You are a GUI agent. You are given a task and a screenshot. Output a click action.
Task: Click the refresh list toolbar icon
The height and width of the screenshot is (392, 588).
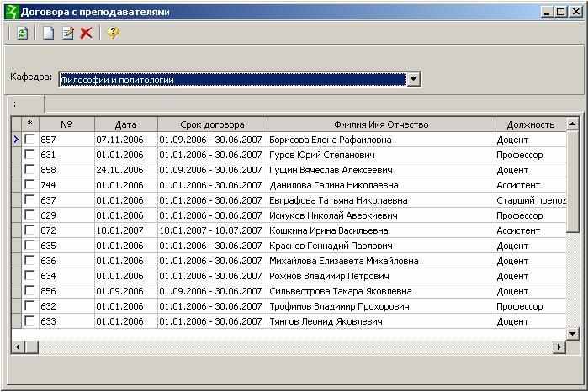point(22,34)
